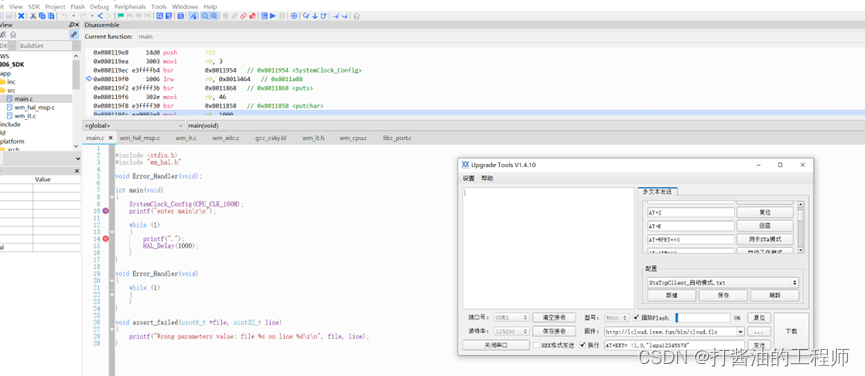Click the blue navigate-back arrow icon
This screenshot has height=376, width=865.
pyautogui.click(x=100, y=16)
